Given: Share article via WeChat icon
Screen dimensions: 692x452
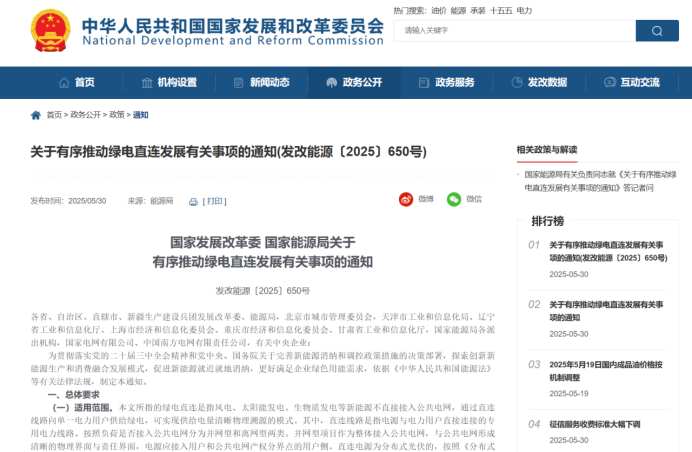Looking at the screenshot, I should [x=453, y=200].
